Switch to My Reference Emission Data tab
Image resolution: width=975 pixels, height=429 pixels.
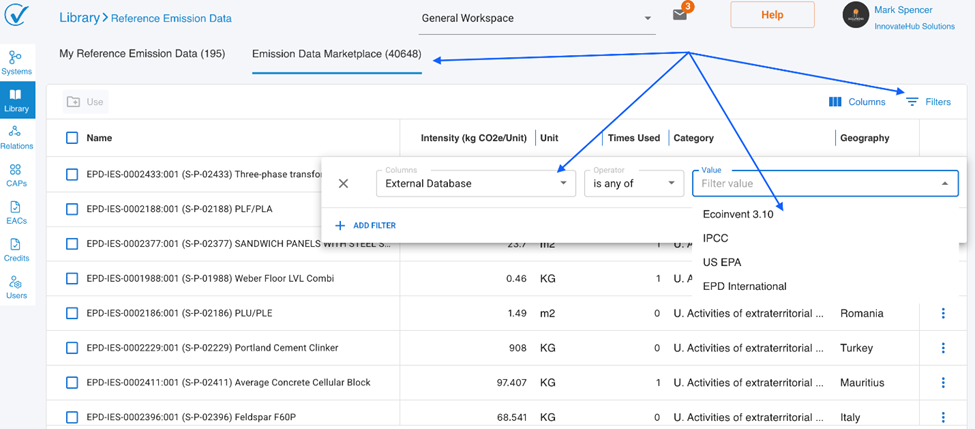142,53
